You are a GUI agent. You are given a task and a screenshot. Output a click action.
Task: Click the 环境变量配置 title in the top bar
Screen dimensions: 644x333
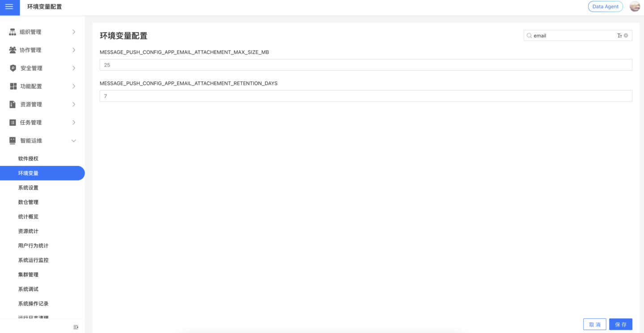45,7
